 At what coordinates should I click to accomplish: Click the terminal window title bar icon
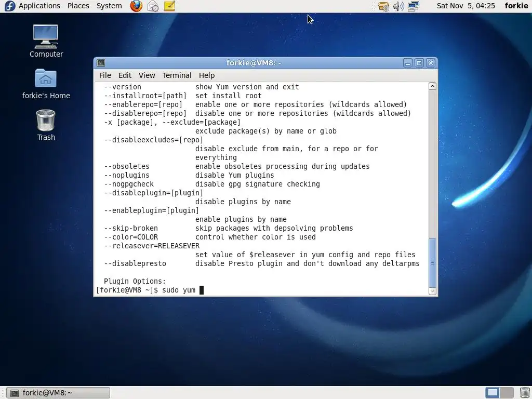(x=101, y=63)
